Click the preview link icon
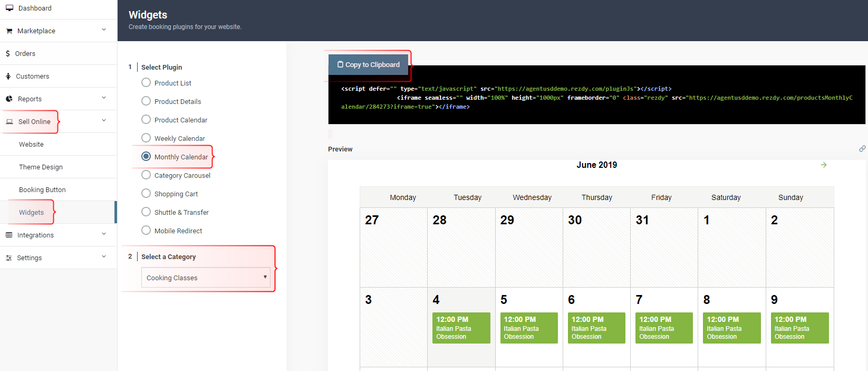This screenshot has height=371, width=868. pyautogui.click(x=862, y=149)
